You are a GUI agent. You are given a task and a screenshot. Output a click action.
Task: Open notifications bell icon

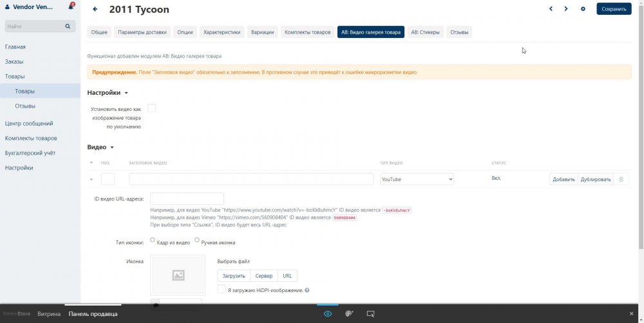coord(71,7)
